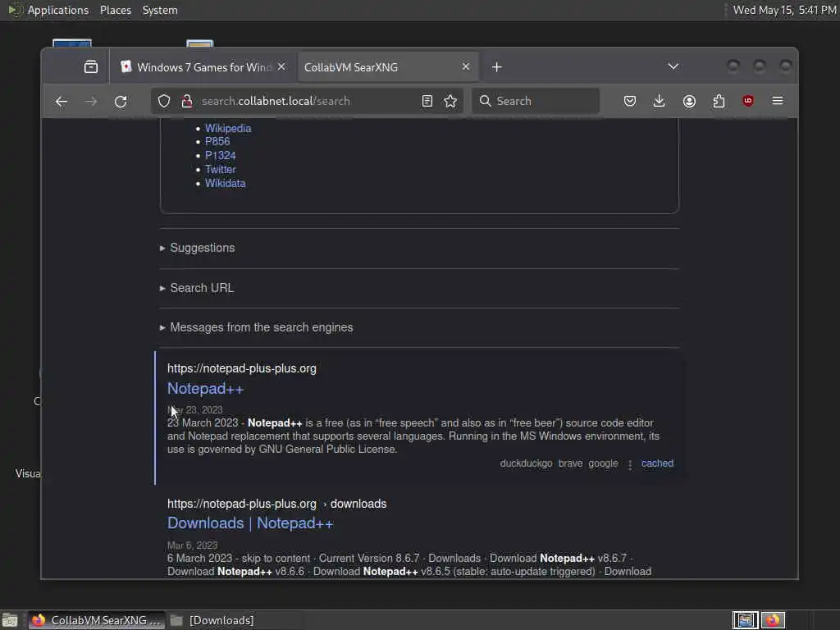Open the Pocket save icon
840x630 pixels.
630,101
